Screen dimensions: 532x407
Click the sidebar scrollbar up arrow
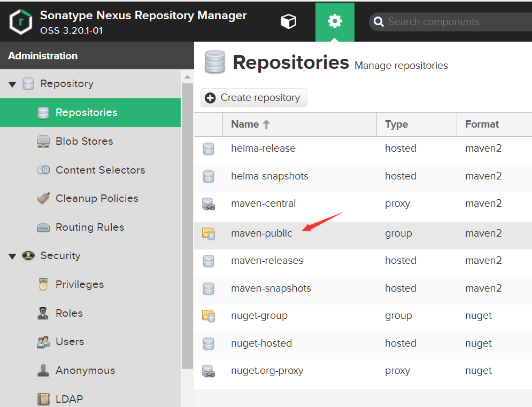[x=187, y=77]
